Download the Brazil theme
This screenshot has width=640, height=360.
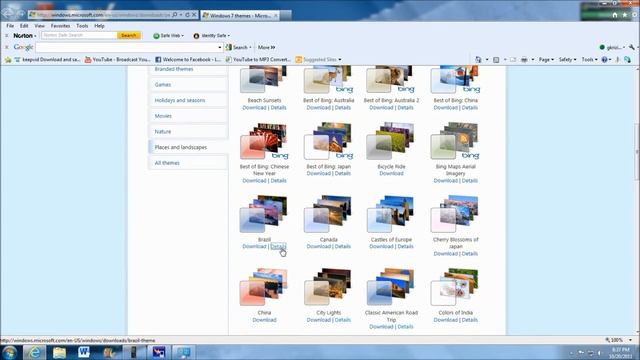254,247
